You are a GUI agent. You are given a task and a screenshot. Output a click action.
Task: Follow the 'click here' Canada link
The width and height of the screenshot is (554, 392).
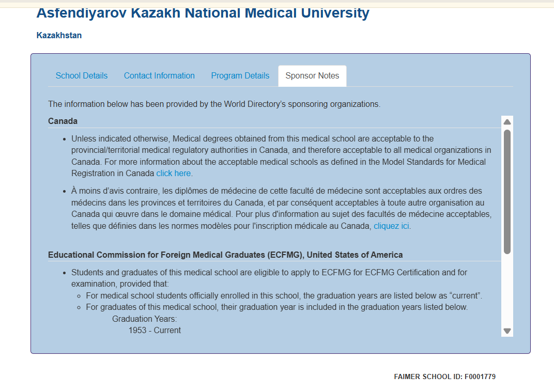pos(174,174)
